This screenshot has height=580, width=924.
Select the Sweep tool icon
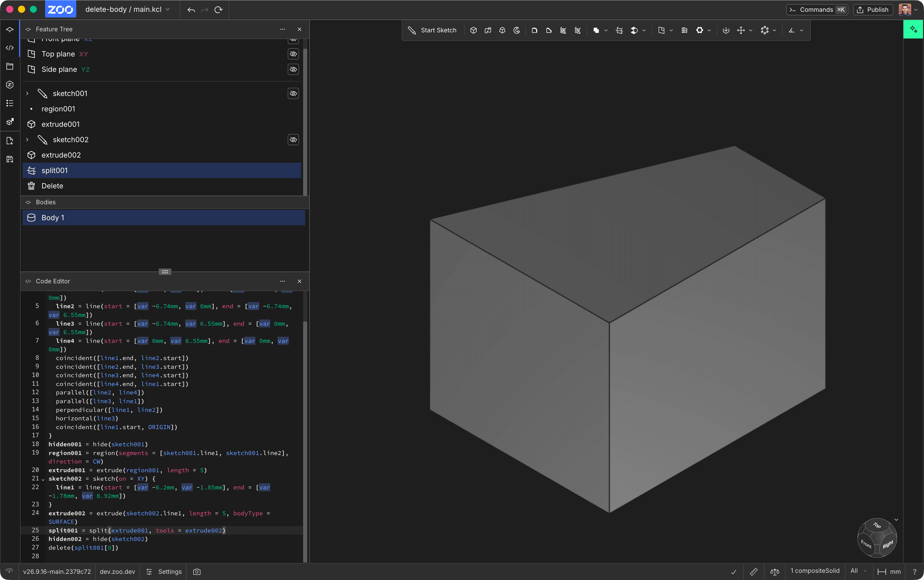488,30
